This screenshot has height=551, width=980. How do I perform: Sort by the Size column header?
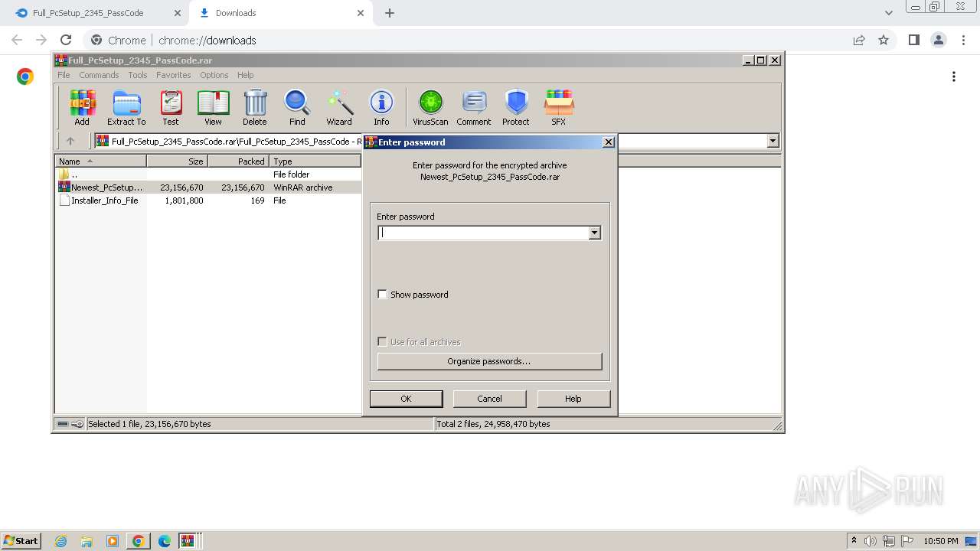point(177,161)
